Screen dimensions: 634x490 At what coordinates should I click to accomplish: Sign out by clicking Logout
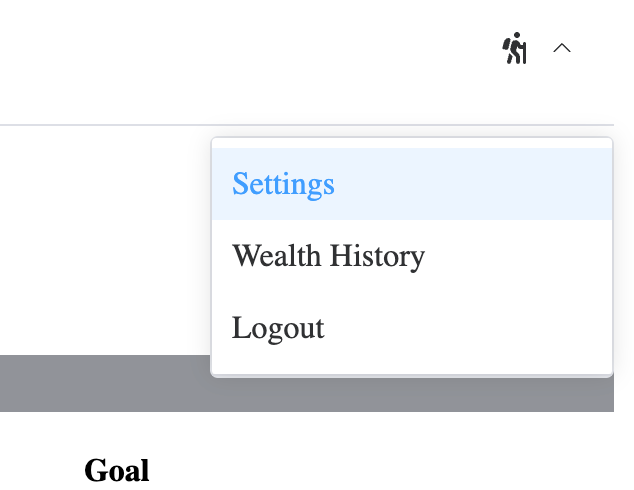(278, 328)
